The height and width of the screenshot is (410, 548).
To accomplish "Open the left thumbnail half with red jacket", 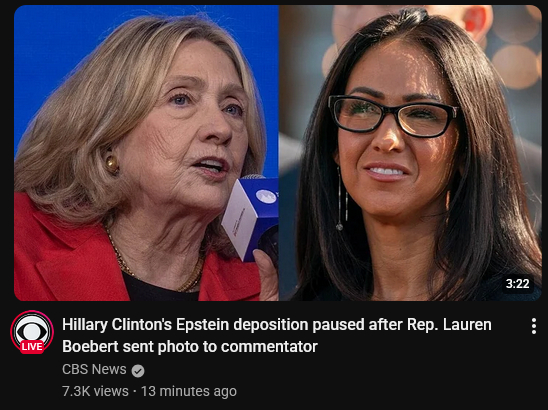I will pos(146,153).
